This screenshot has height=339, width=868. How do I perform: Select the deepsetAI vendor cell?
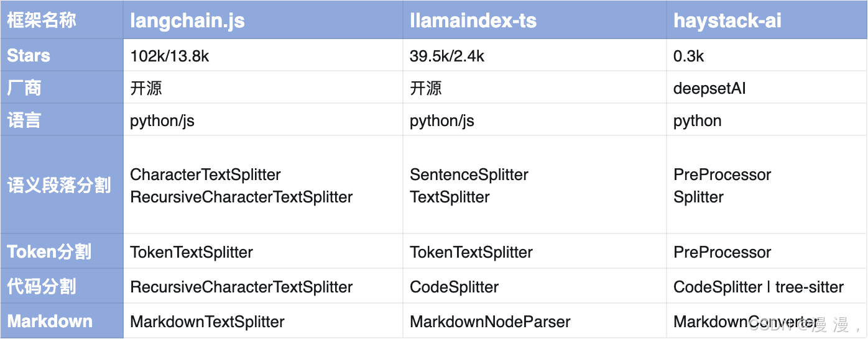pos(709,88)
